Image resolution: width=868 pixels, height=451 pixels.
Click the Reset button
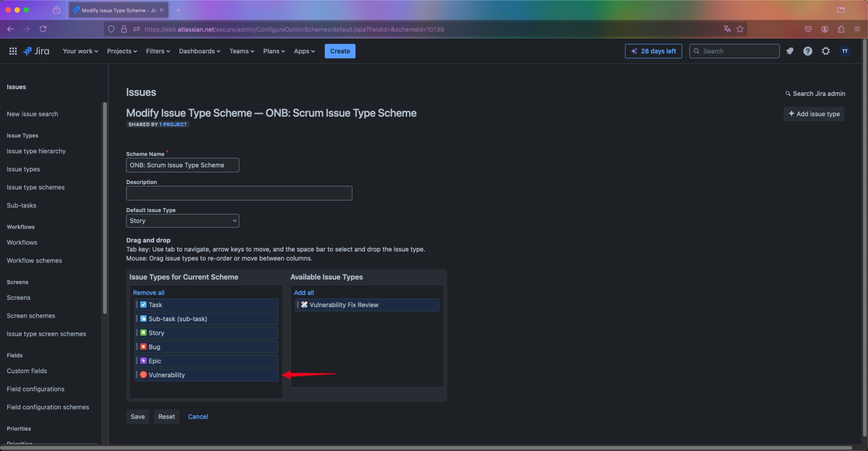166,416
